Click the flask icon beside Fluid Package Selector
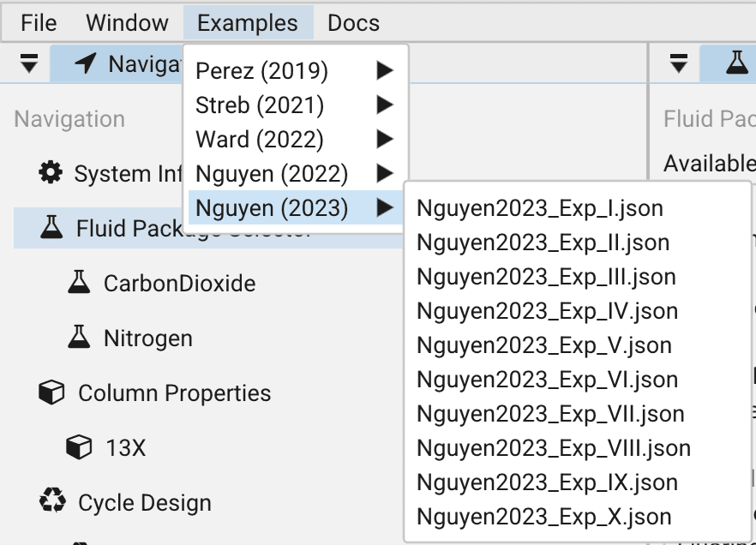Image resolution: width=756 pixels, height=545 pixels. tap(51, 228)
